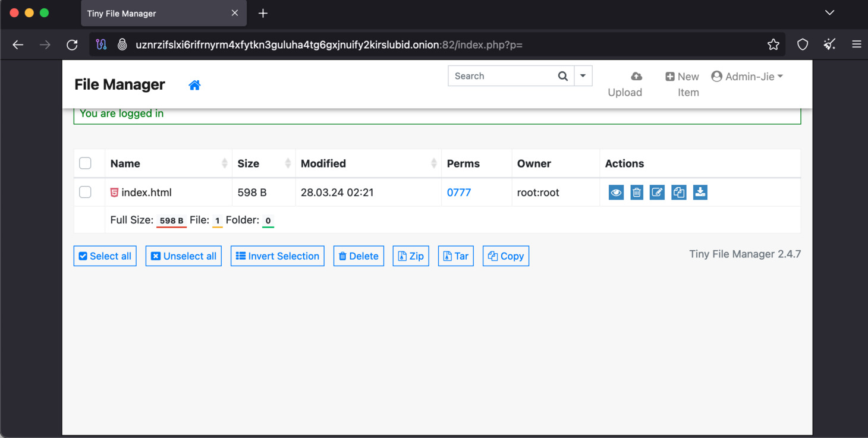Open the list-all-tabs chevron
This screenshot has width=868, height=438.
829,12
